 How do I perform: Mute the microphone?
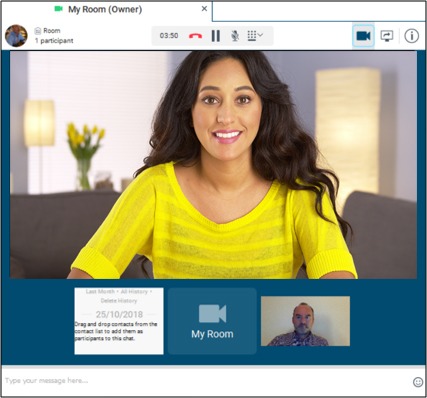(x=235, y=36)
